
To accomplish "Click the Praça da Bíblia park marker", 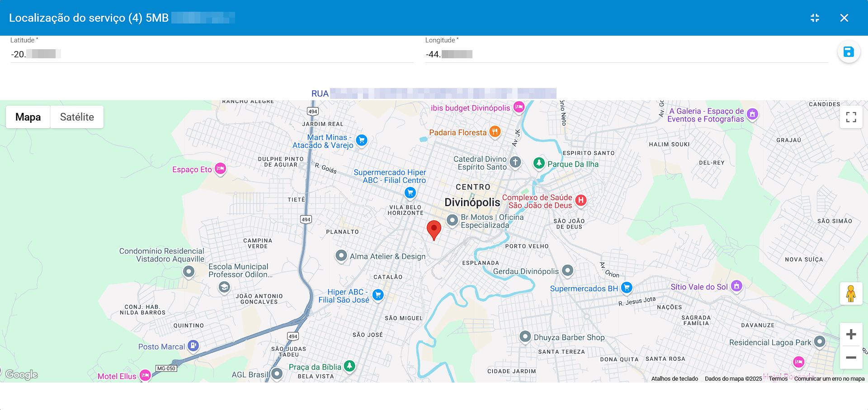I will (x=349, y=366).
